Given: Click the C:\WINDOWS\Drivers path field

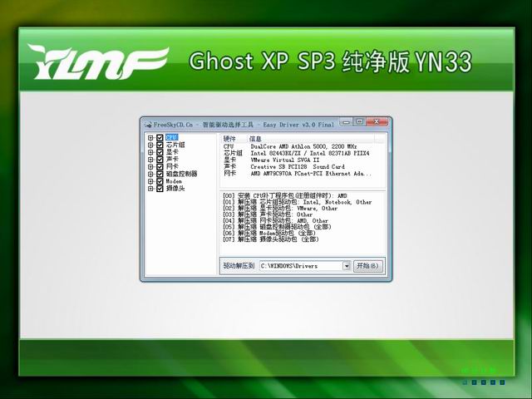Looking at the screenshot, I should tap(301, 266).
